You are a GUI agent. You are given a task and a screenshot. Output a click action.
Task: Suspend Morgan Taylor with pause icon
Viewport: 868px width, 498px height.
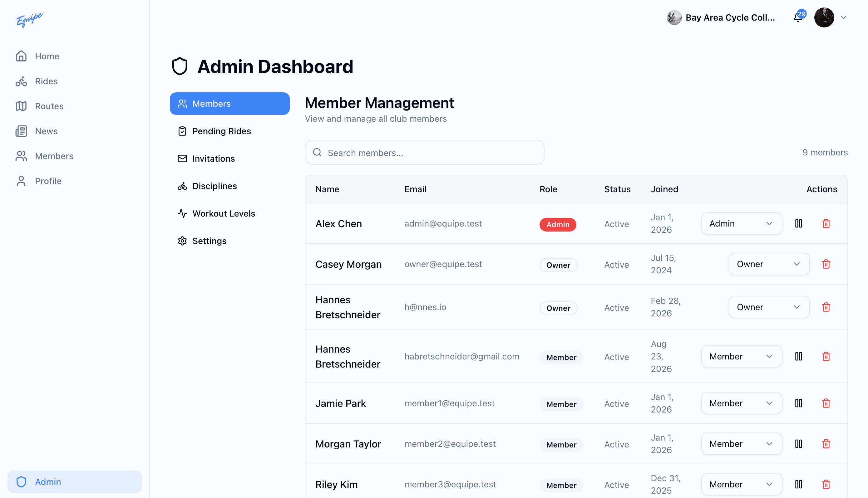click(x=799, y=444)
